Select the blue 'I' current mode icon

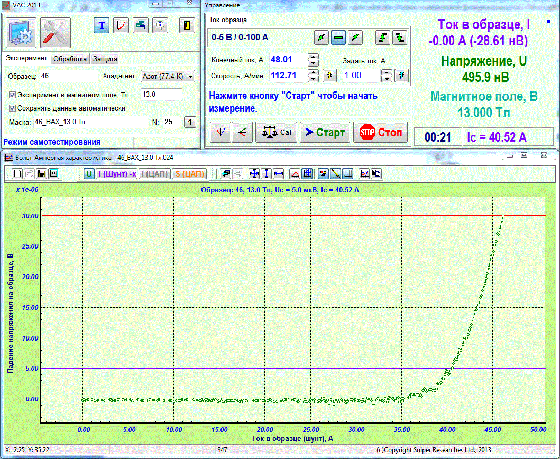click(x=102, y=26)
